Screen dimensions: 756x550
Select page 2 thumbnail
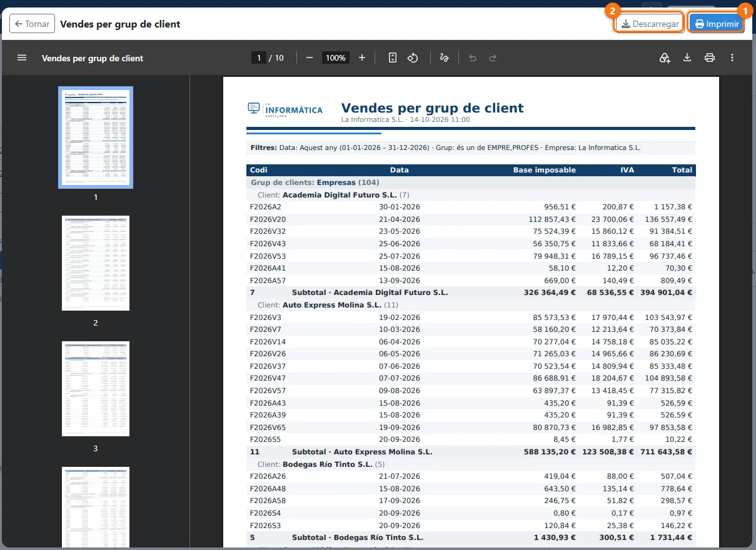(x=96, y=263)
